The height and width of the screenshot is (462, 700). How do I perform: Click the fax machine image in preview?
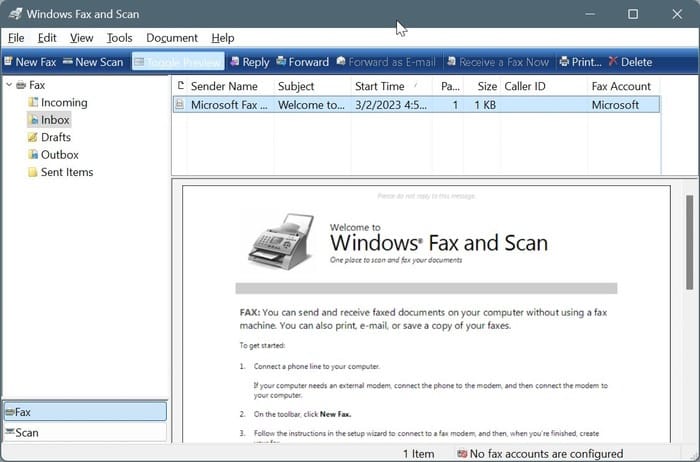(x=281, y=241)
